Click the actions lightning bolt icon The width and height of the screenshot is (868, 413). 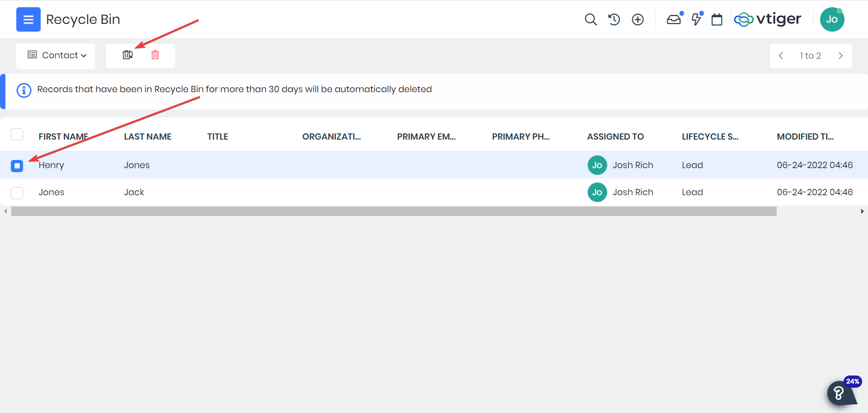[696, 19]
